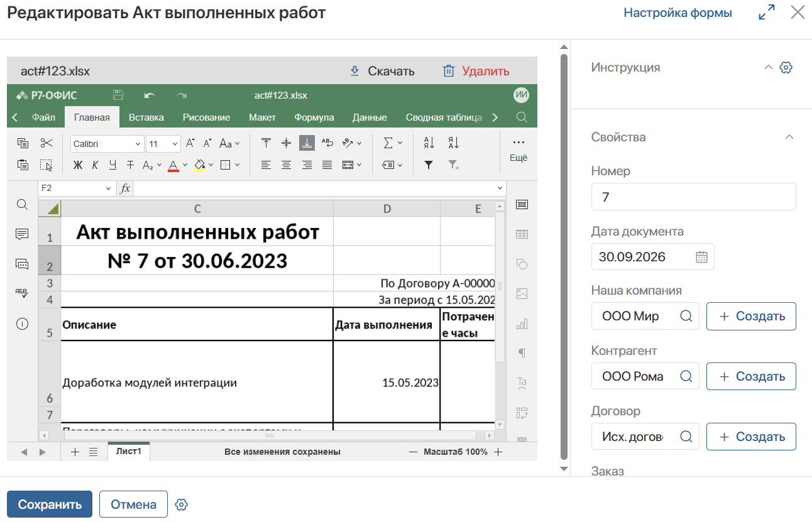Open the font color dropdown arrow
Viewport: 812px width, 522px height.
pyautogui.click(x=185, y=165)
